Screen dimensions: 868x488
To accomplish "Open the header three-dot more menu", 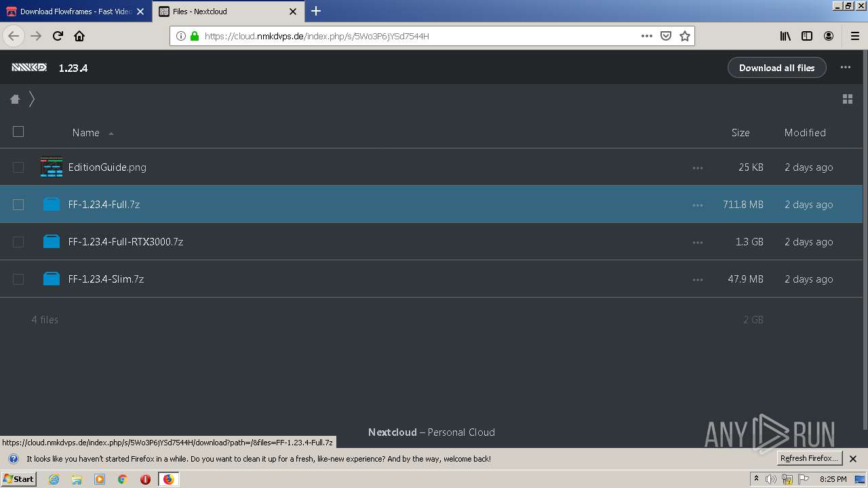I will [x=845, y=67].
